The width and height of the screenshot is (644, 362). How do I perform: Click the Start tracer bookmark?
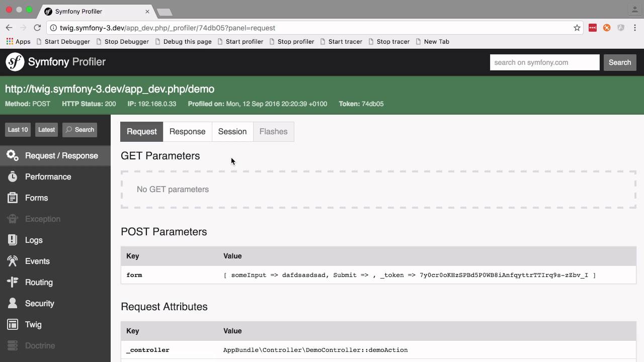pyautogui.click(x=341, y=41)
